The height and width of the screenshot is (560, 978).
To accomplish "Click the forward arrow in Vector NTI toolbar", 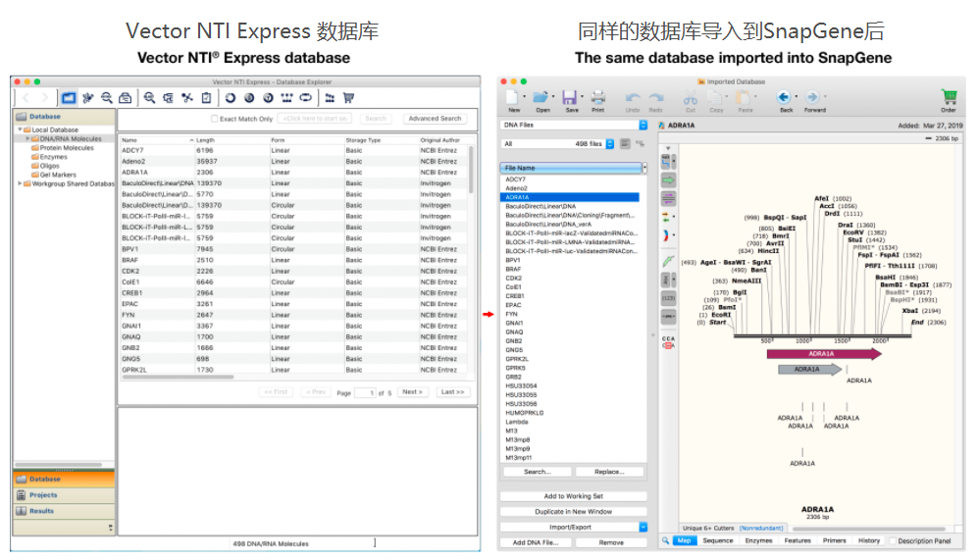I will pyautogui.click(x=45, y=98).
